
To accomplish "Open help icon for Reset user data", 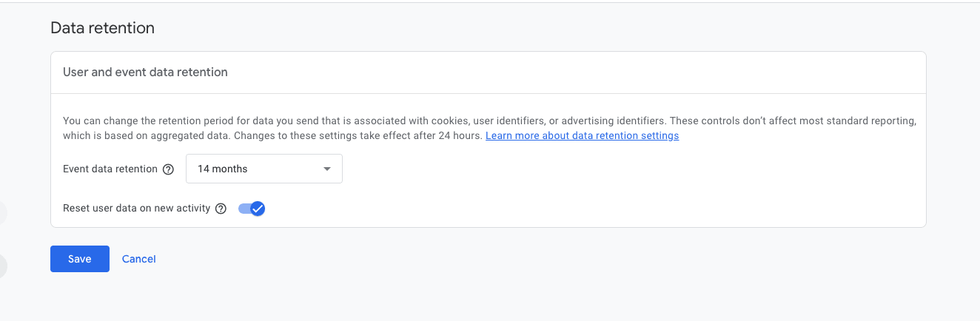I will 221,209.
